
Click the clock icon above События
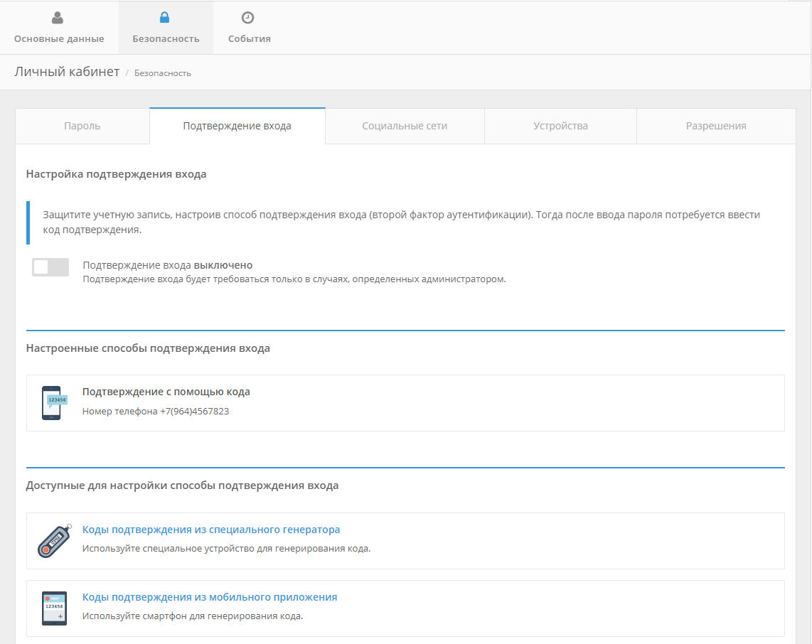click(248, 18)
